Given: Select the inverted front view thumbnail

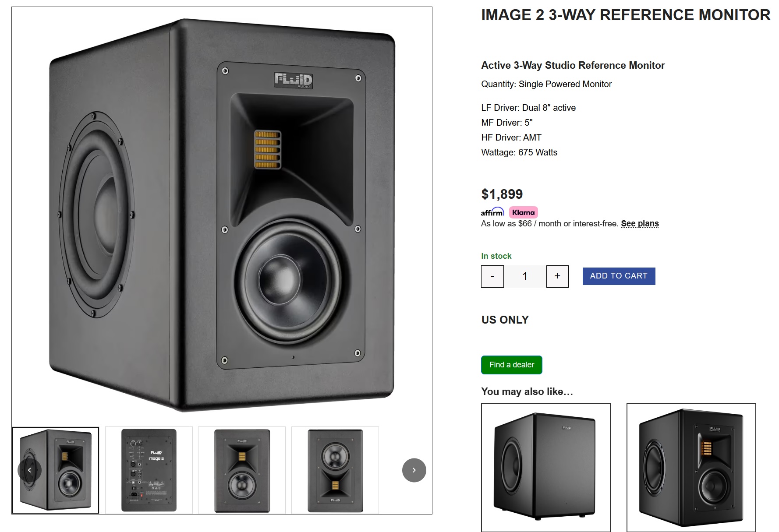Looking at the screenshot, I should (x=335, y=470).
